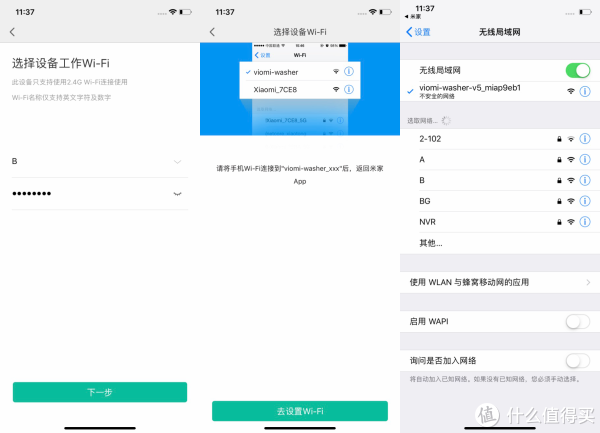Tap the 下一步 button
Viewport: 600px width, 433px height.
click(x=100, y=392)
